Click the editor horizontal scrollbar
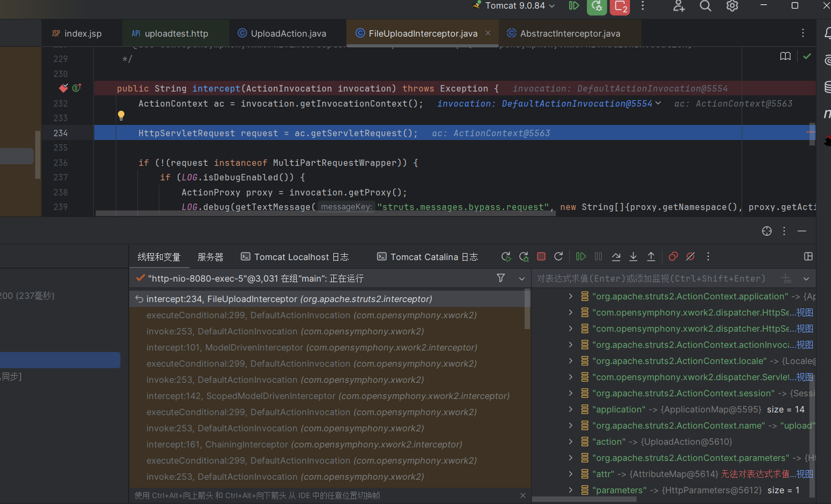 click(x=325, y=213)
